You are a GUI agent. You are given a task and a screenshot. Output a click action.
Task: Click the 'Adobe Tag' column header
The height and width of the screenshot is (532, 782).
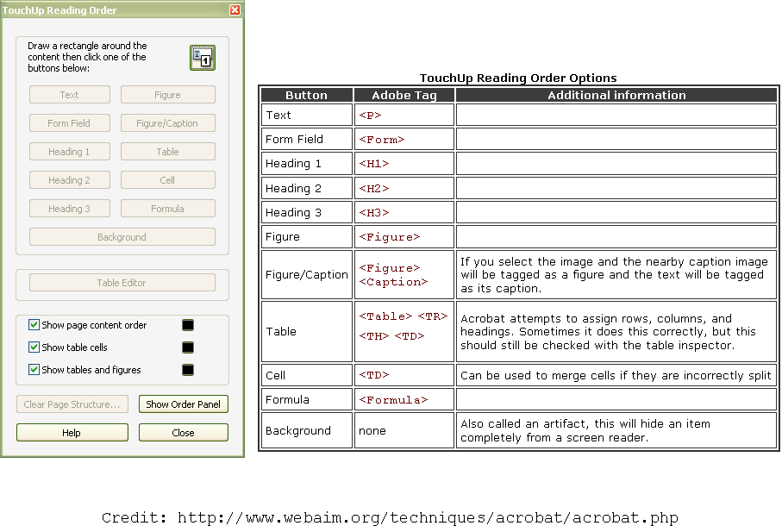tap(404, 95)
